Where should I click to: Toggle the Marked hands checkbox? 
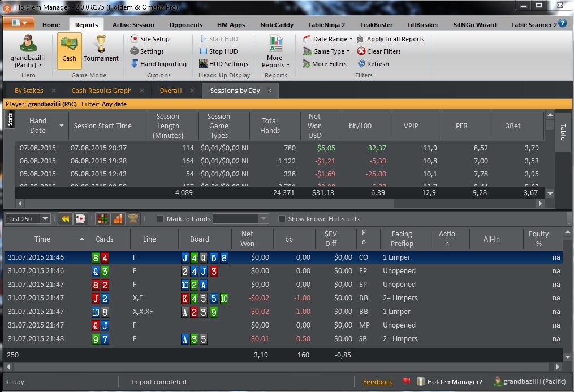[160, 219]
